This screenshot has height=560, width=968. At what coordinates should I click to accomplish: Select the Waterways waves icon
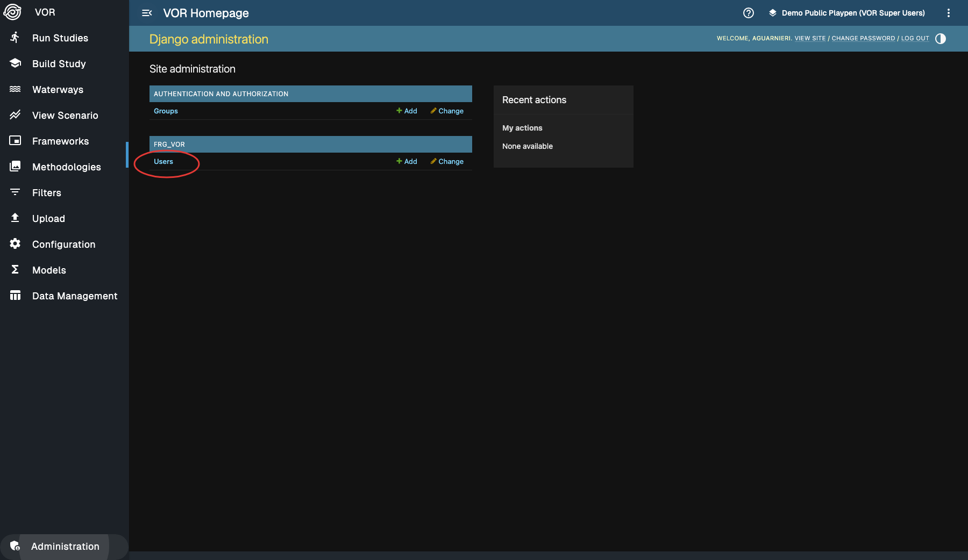(15, 89)
